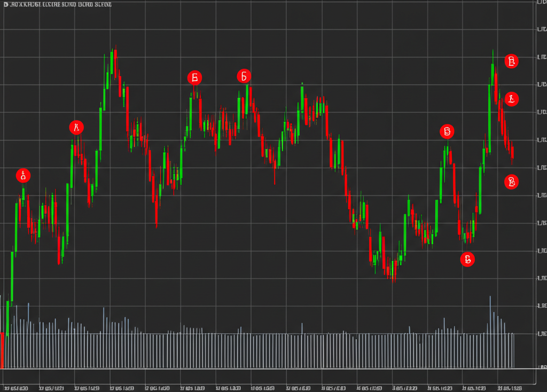Screen dimensions: 547x392
Task: Select the lowest red marker beside the last candle
Action: 511,182
